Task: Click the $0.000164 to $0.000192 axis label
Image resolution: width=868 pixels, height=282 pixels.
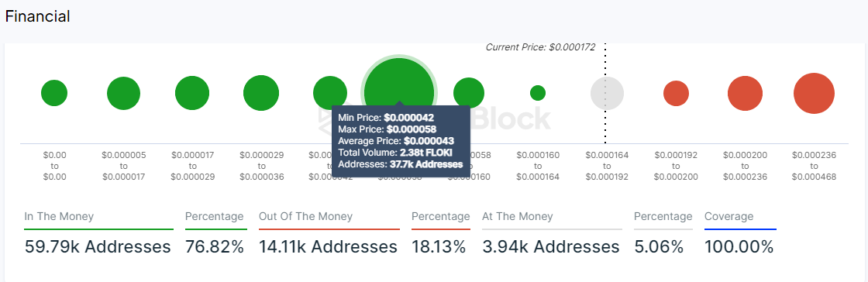Action: tap(607, 167)
